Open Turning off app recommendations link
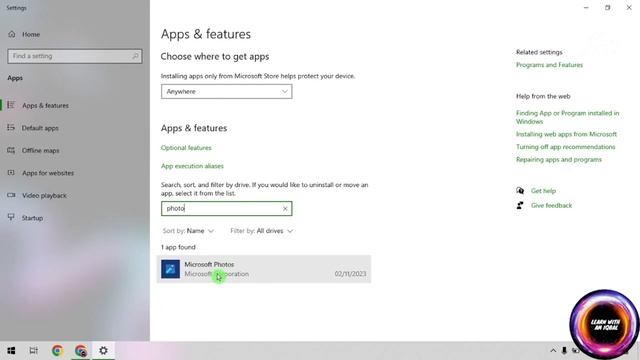This screenshot has width=640, height=360. point(566,147)
